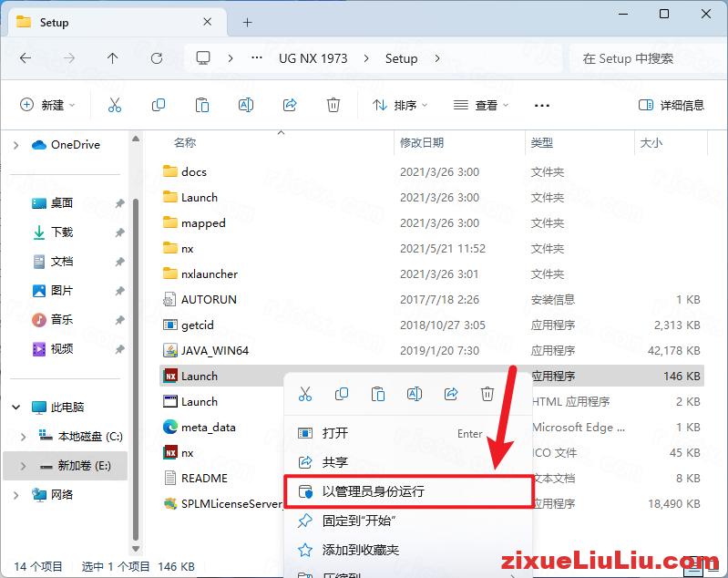The width and height of the screenshot is (728, 578).
Task: Choose 共享 in context menu
Action: click(x=407, y=462)
